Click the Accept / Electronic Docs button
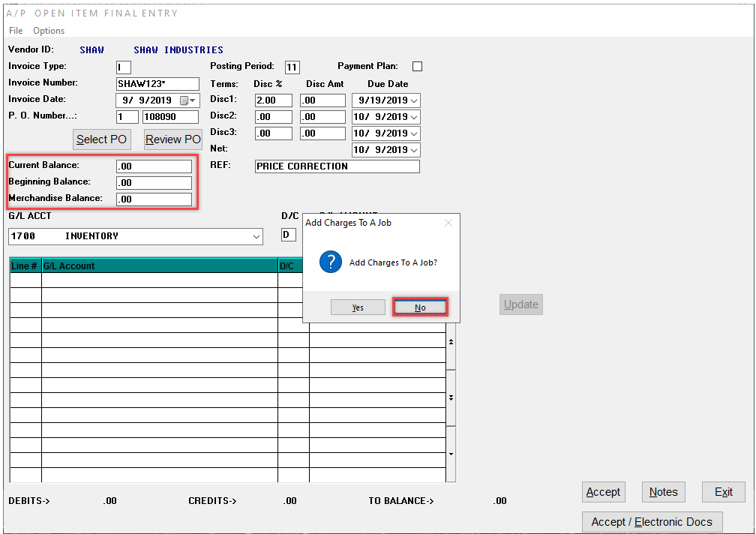The width and height of the screenshot is (756, 534). 652,521
